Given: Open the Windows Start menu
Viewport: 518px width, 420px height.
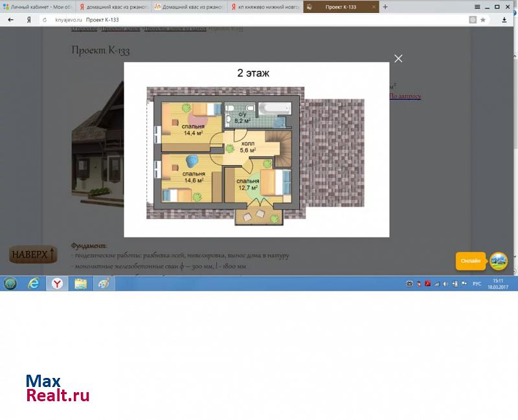Looking at the screenshot, I should pos(10,283).
